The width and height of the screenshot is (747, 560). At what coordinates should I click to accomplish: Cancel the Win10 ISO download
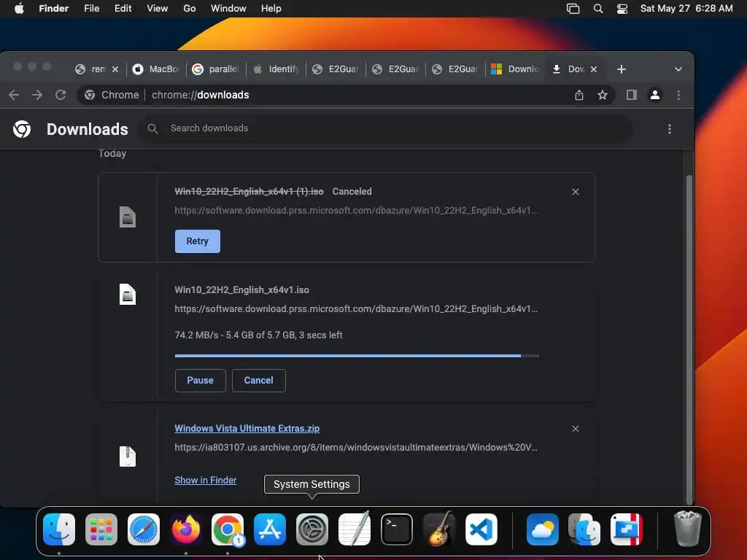pyautogui.click(x=259, y=381)
